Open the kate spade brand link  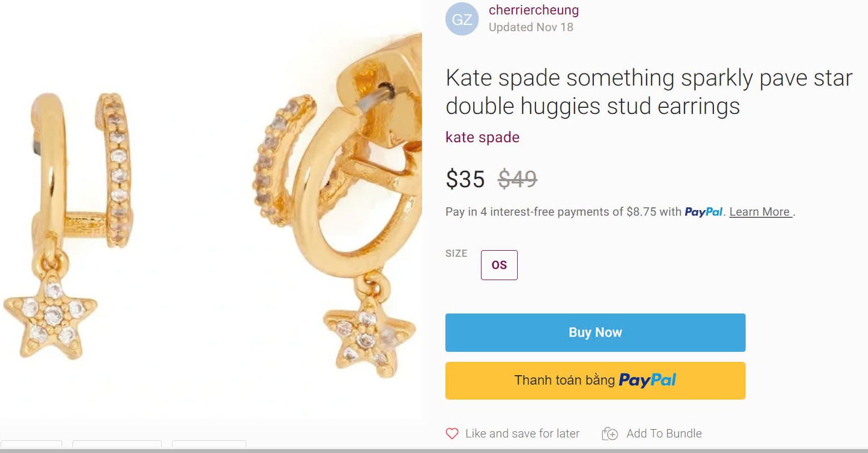tap(482, 137)
